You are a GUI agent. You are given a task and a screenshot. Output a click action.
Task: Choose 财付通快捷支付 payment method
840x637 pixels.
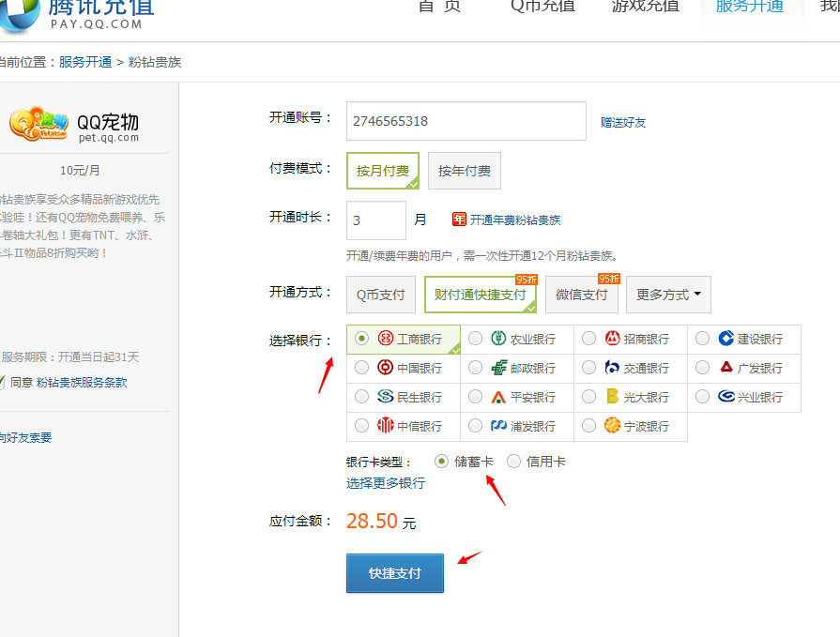coord(480,295)
